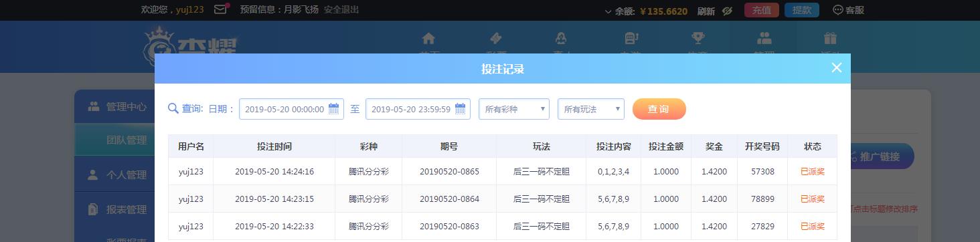The image size is (980, 242).
Task: Click 安全退出 logout link
Action: point(341,10)
